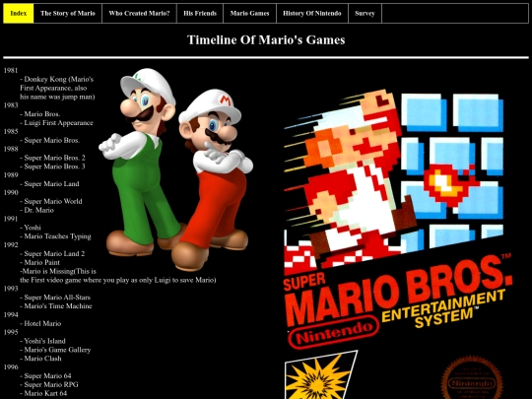The image size is (532, 399).
Task: Click the '- Super Mario Bros.' 1985 entry
Action: (x=50, y=140)
